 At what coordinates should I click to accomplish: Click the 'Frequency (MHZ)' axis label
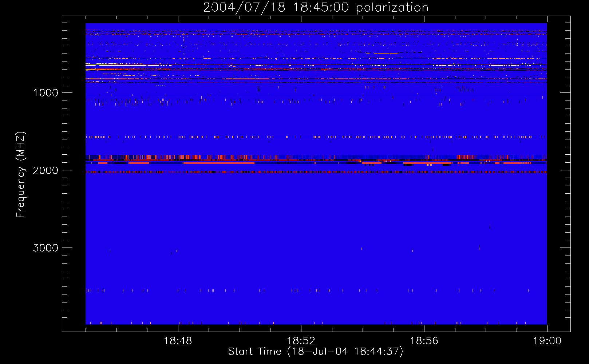click(21, 174)
